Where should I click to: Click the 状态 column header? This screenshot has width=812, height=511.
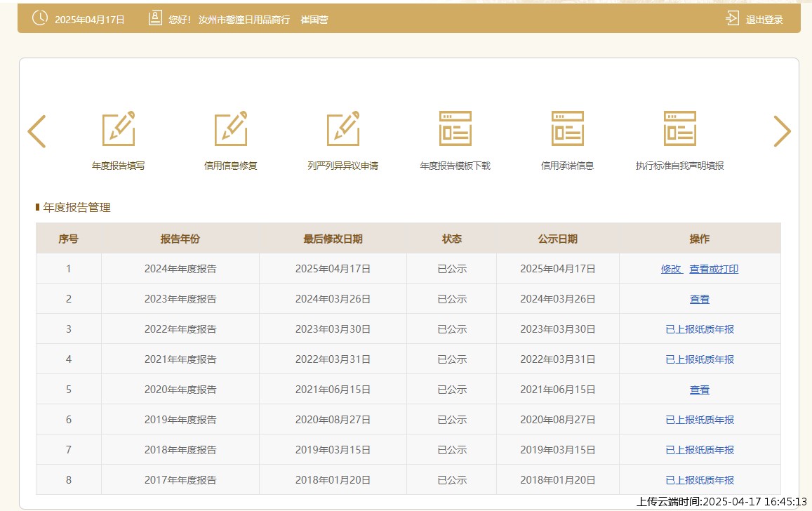coord(451,239)
